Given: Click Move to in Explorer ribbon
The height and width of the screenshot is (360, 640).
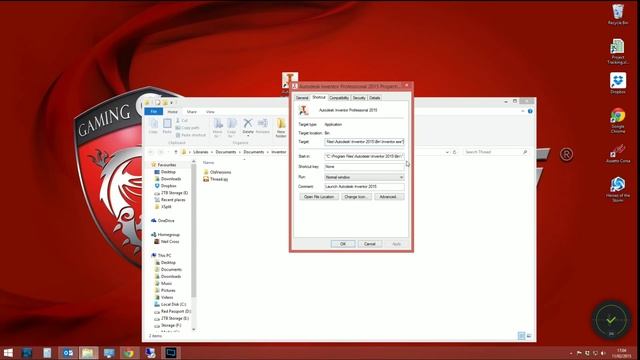Looking at the screenshot, I should pos(218,128).
